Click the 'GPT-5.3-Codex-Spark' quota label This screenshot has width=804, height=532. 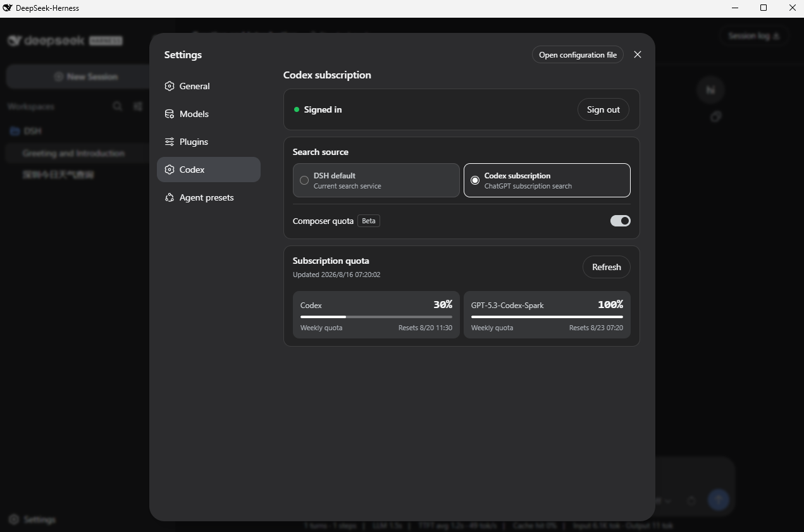507,305
